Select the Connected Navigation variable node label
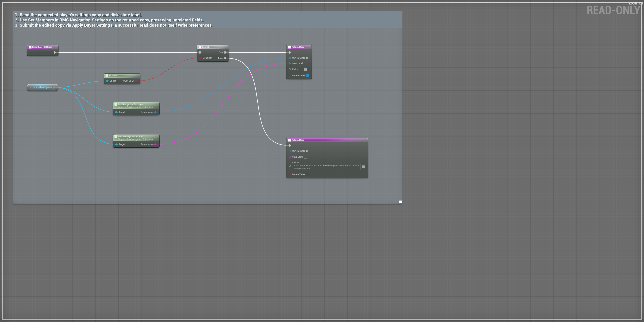 point(41,87)
